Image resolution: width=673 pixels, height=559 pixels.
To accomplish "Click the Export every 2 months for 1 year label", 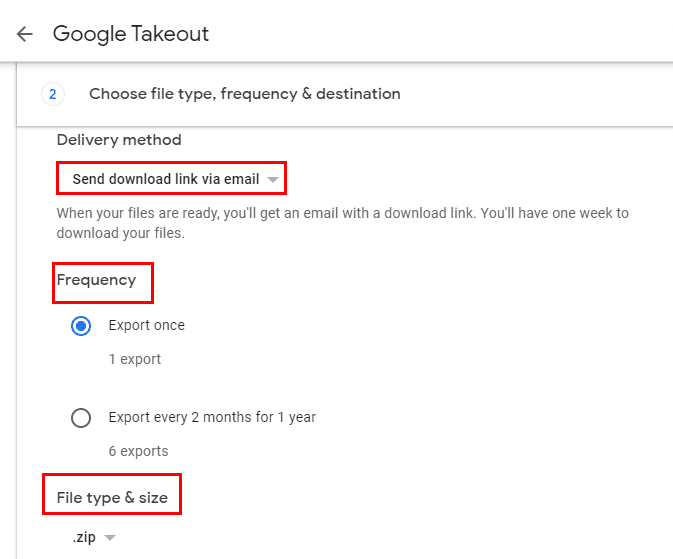I will [x=212, y=417].
